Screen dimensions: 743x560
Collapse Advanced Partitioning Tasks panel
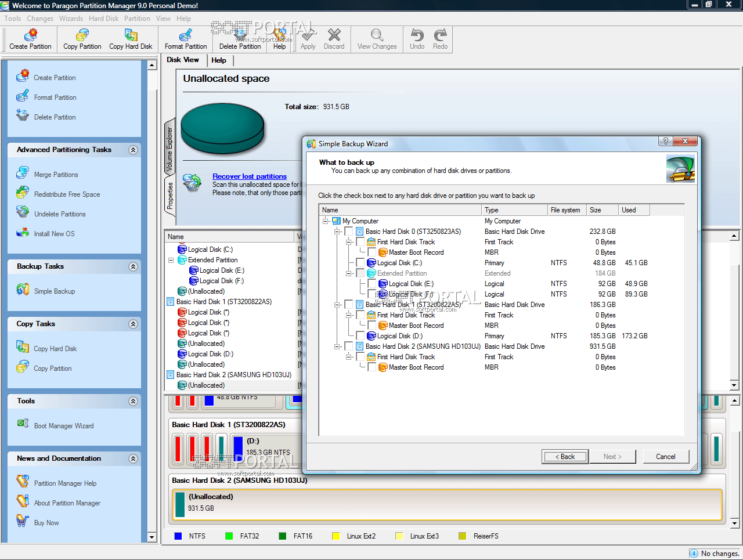coord(133,150)
